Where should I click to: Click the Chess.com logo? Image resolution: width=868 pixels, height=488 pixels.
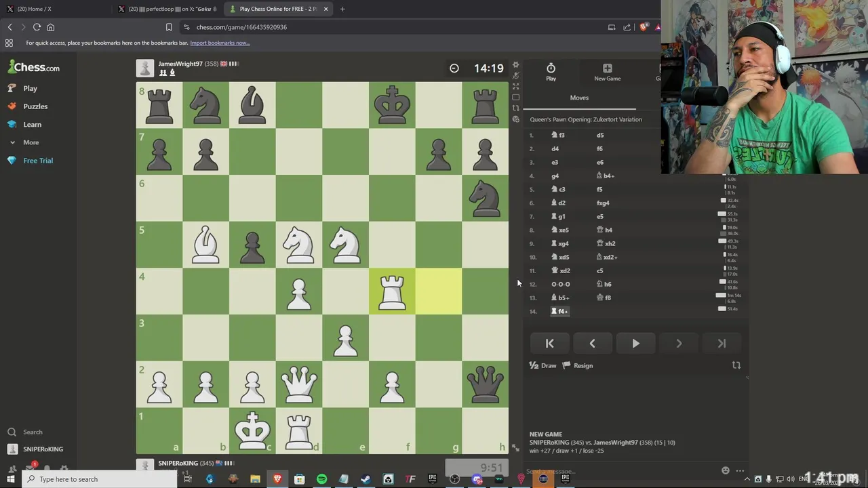[33, 67]
